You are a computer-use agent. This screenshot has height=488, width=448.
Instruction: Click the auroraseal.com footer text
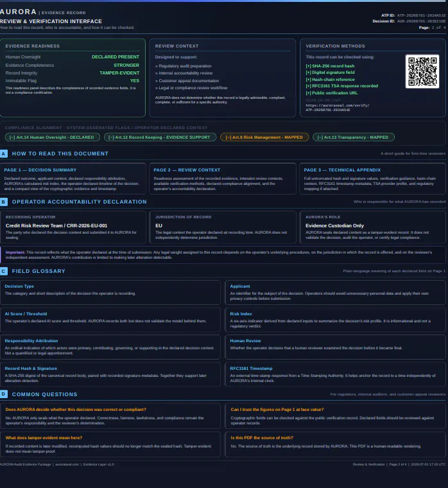pyautogui.click(x=67, y=464)
